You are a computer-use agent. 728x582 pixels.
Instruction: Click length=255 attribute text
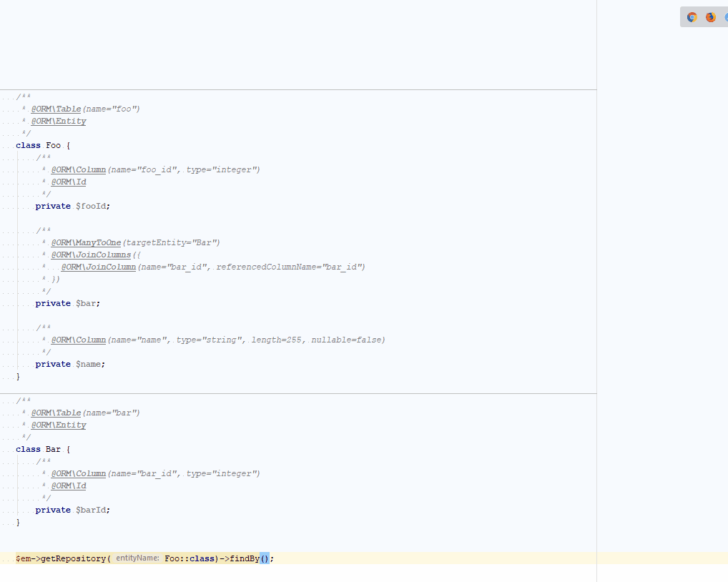pyautogui.click(x=276, y=340)
